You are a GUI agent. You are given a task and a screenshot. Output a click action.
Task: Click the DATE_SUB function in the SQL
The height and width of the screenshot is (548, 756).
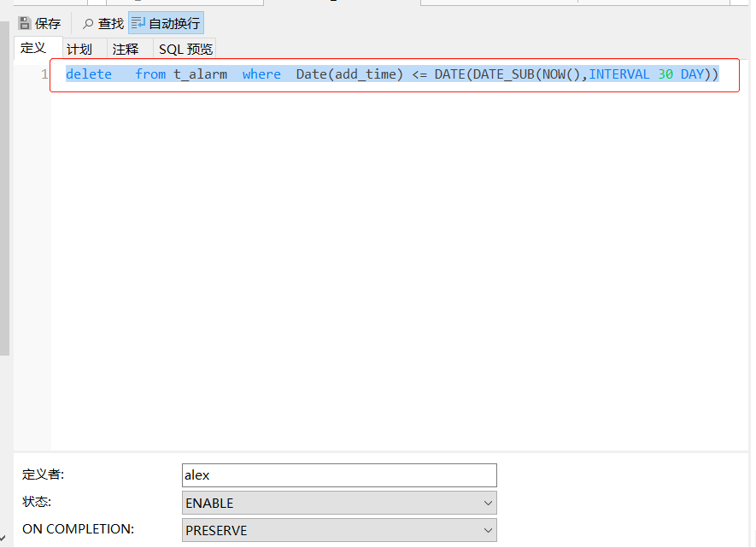click(503, 74)
